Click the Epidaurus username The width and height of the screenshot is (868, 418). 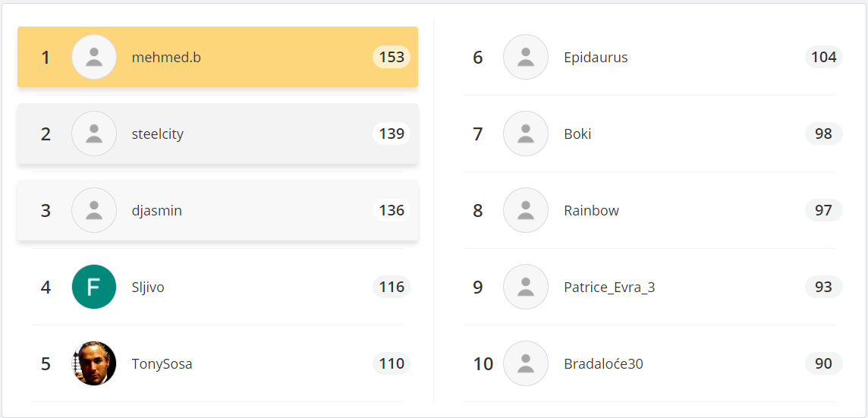[x=596, y=58]
